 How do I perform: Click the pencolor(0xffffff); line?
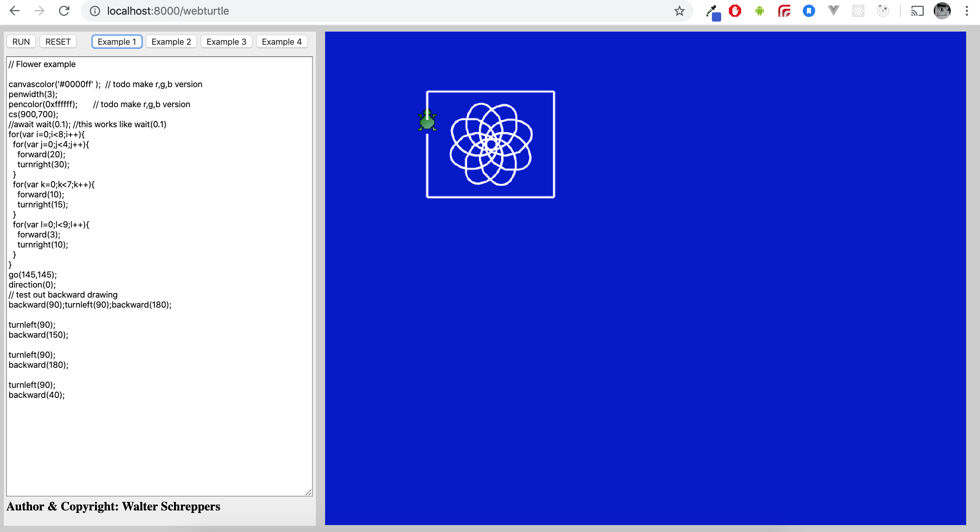tap(99, 104)
